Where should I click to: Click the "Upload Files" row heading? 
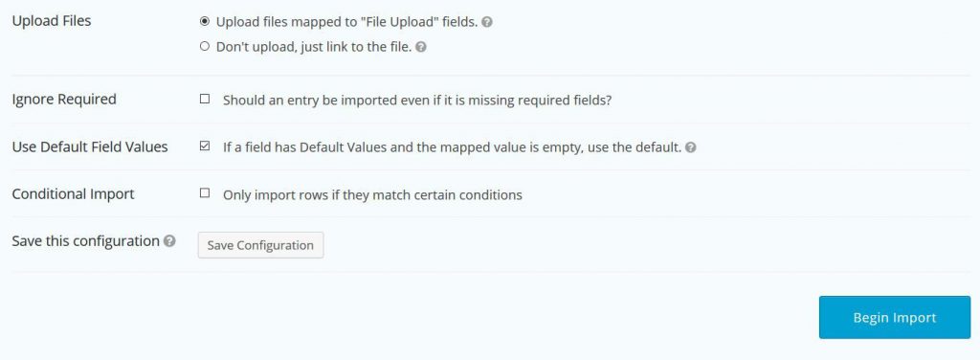coord(52,21)
